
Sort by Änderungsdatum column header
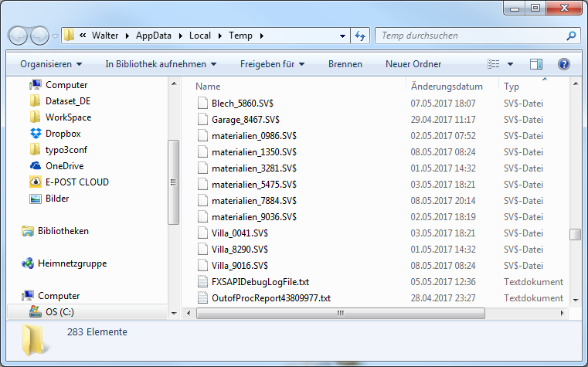(x=447, y=87)
